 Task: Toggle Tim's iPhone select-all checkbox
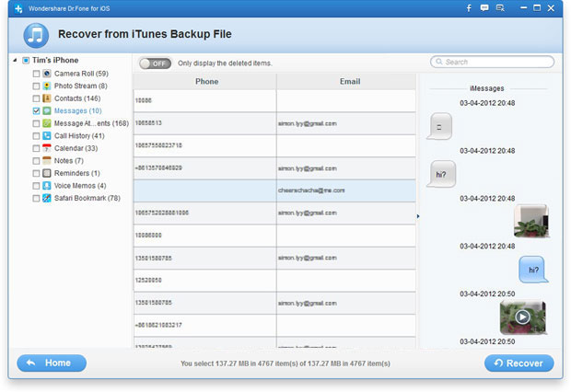click(26, 61)
